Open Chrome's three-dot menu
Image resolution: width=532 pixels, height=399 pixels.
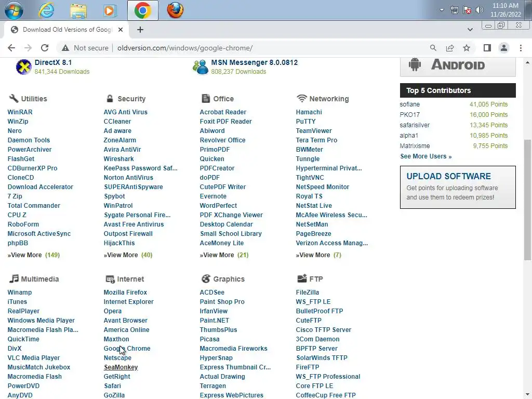[521, 48]
